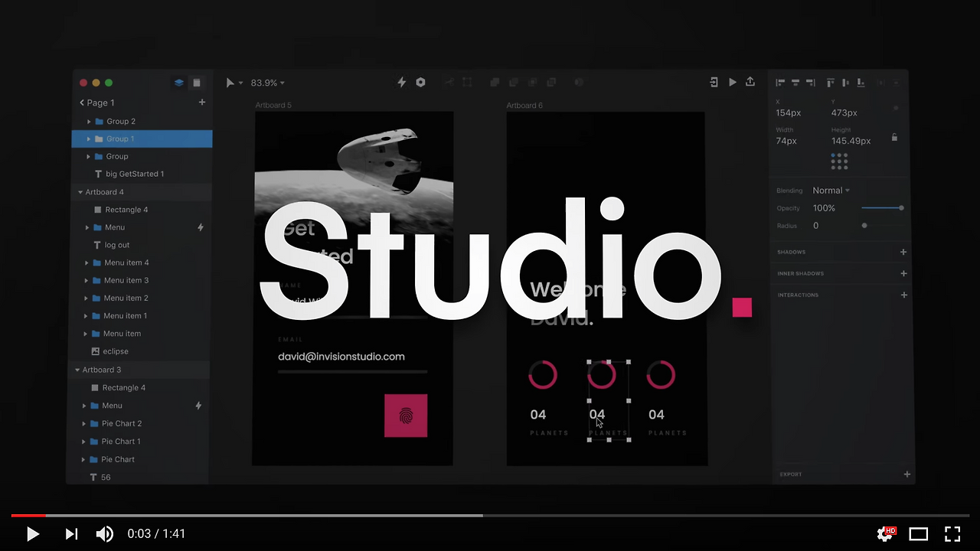The width and height of the screenshot is (980, 551).
Task: Collapse the Artboard 3 section
Action: click(77, 370)
